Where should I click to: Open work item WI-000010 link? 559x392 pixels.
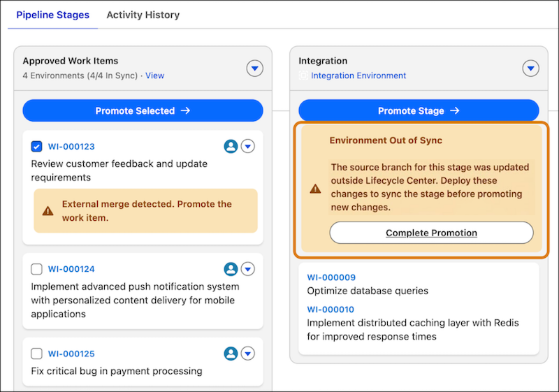point(331,310)
